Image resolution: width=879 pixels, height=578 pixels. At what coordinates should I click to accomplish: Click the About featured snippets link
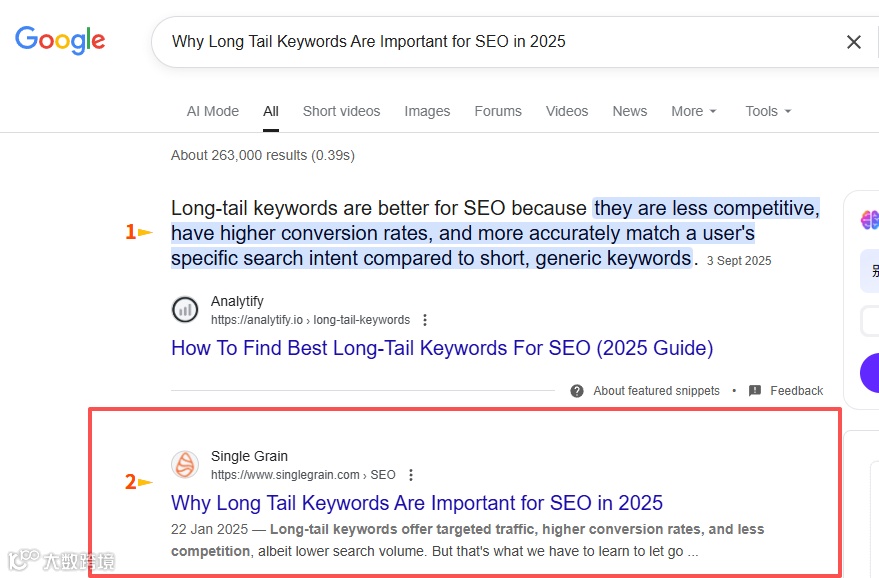tap(656, 391)
